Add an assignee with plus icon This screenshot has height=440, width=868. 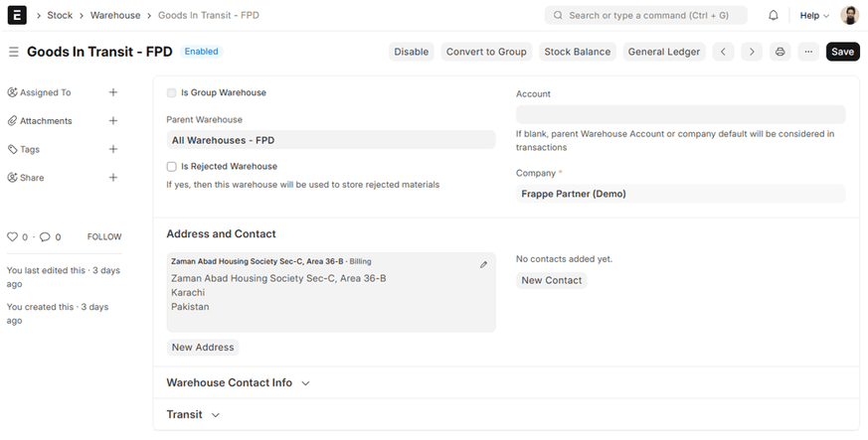(x=113, y=92)
